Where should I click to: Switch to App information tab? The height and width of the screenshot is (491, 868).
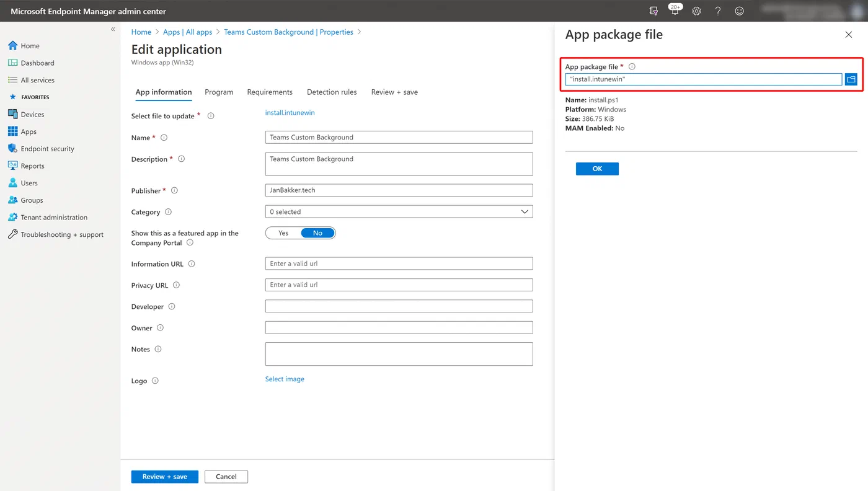(x=164, y=92)
